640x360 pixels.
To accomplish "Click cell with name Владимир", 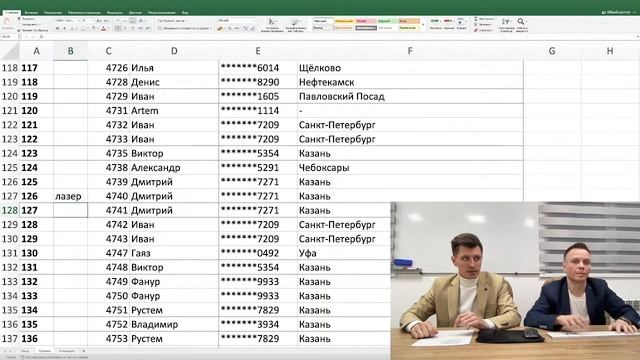I will click(x=174, y=324).
